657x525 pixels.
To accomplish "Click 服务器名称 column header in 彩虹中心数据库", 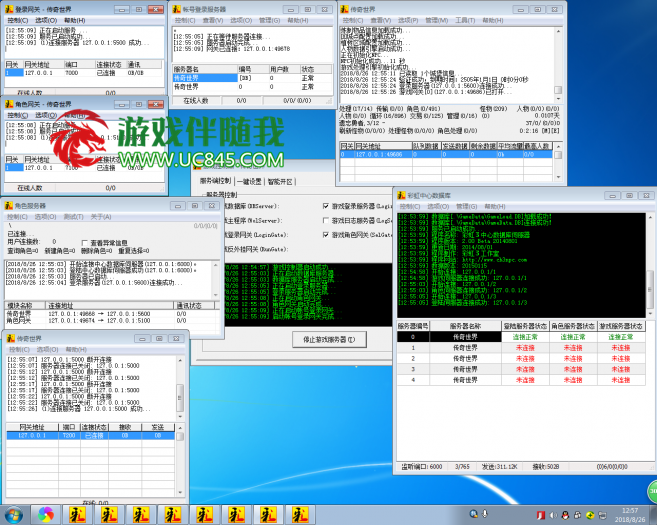I will pyautogui.click(x=465, y=326).
